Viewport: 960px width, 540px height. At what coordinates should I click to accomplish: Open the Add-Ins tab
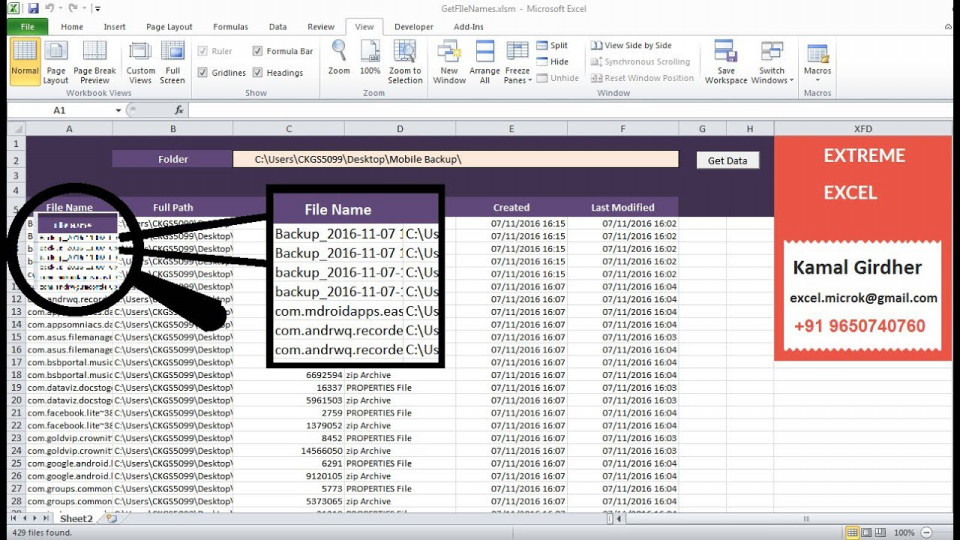coord(468,26)
